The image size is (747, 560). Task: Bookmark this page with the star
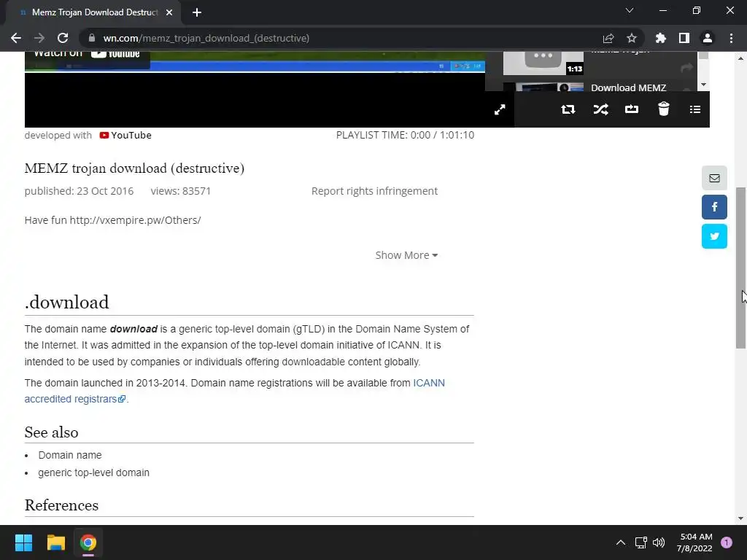click(x=631, y=38)
